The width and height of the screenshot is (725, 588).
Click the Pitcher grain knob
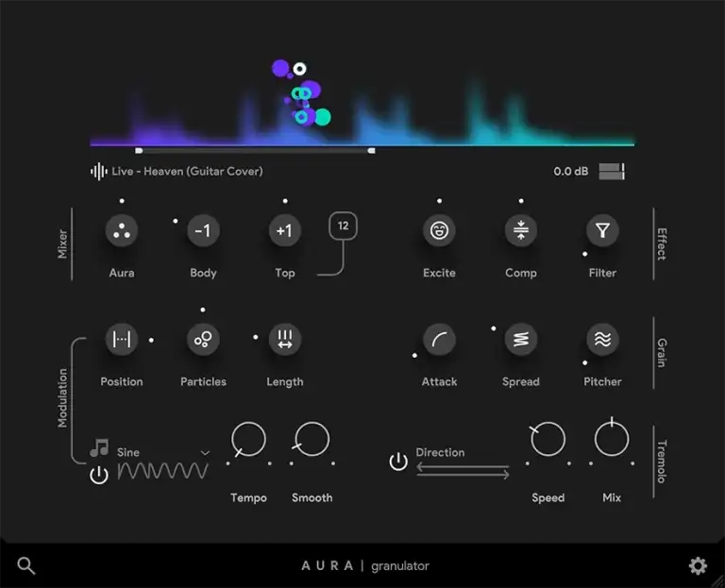(x=602, y=339)
